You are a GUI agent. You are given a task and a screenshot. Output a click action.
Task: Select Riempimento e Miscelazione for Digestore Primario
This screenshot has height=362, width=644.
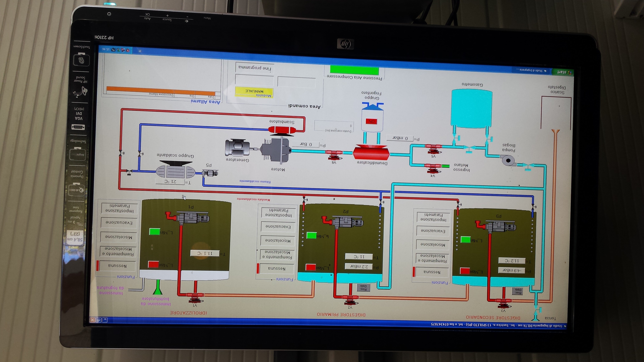coord(277,254)
